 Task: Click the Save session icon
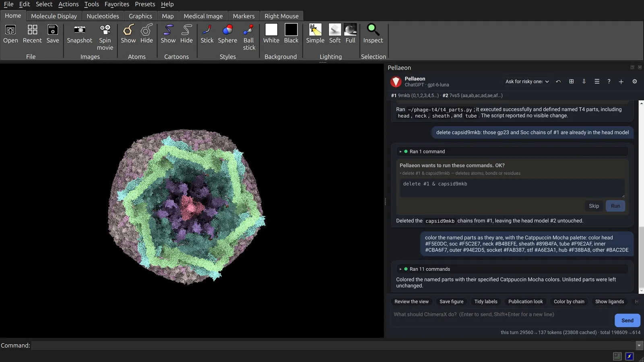[53, 34]
